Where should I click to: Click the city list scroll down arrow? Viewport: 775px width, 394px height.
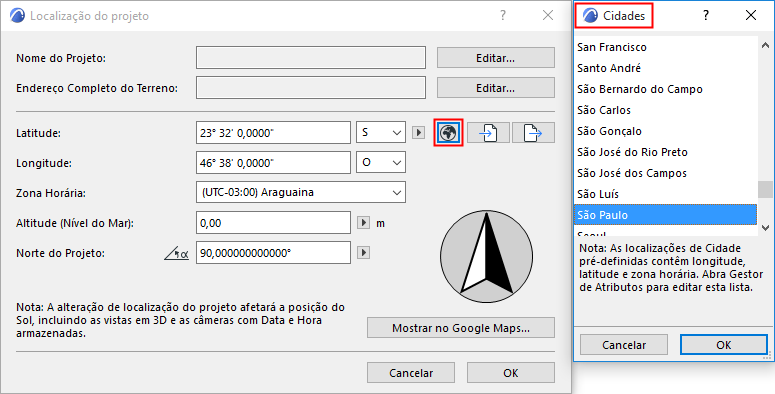(x=765, y=228)
